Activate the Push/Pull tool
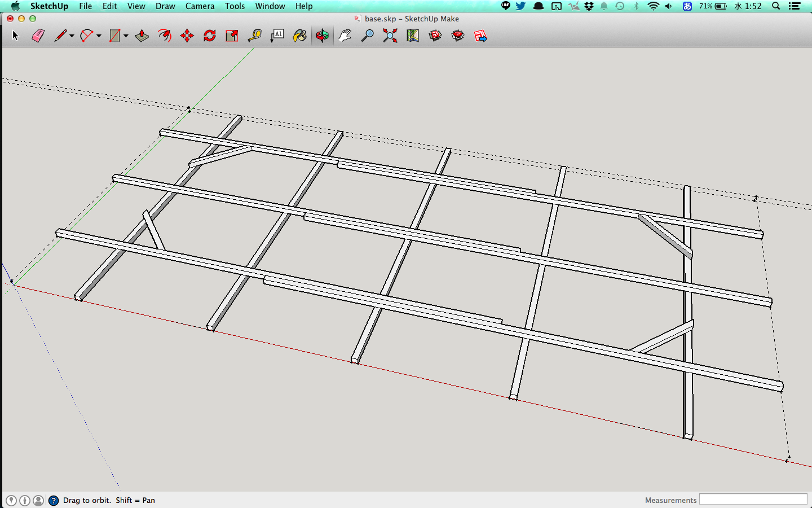 coord(142,36)
